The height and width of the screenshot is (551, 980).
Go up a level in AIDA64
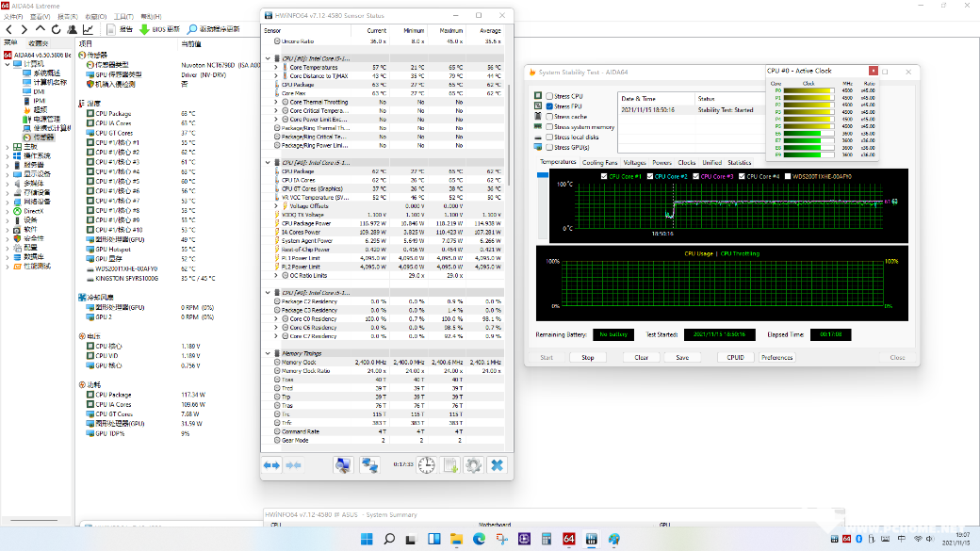40,29
